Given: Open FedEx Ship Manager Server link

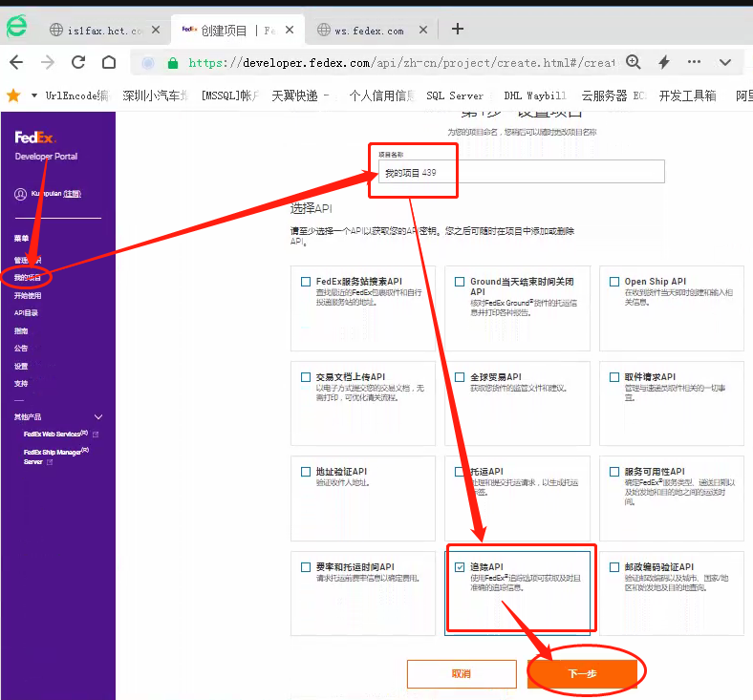Looking at the screenshot, I should click(55, 456).
